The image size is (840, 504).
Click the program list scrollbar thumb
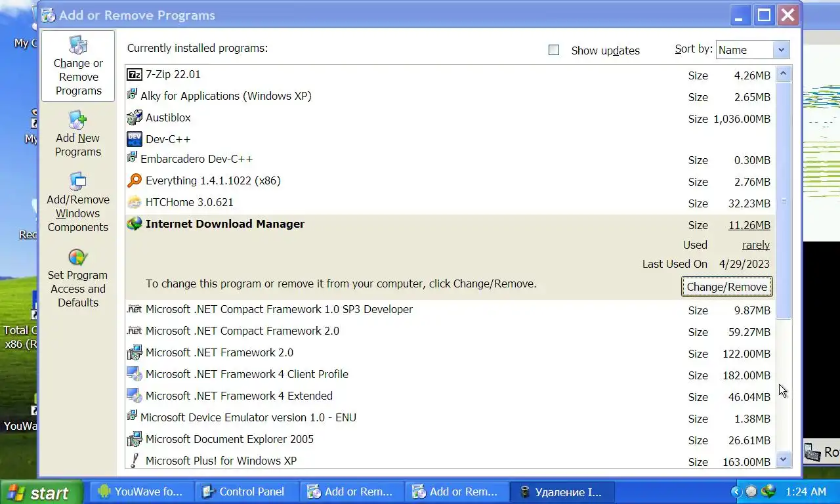click(x=783, y=201)
